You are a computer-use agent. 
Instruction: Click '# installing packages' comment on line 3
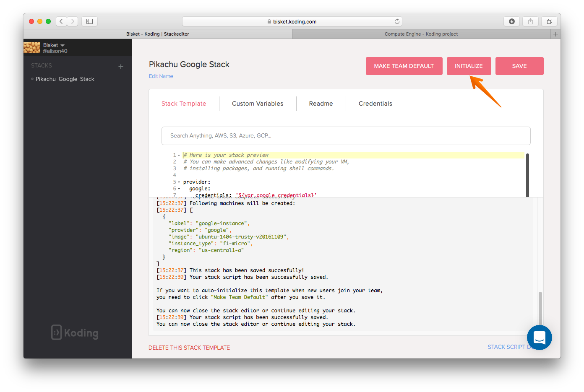[x=259, y=169]
